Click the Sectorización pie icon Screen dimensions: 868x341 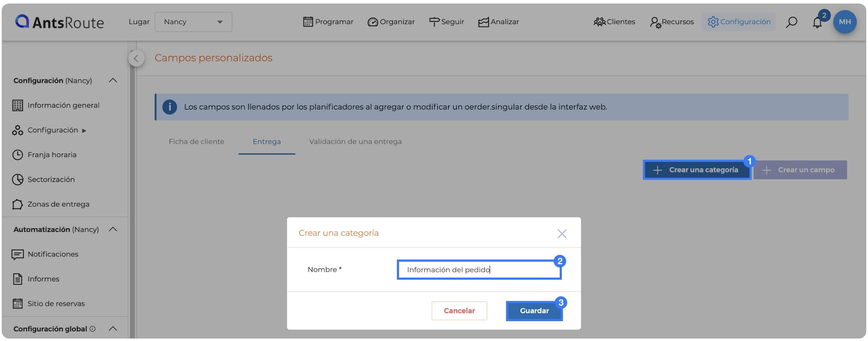coord(18,180)
